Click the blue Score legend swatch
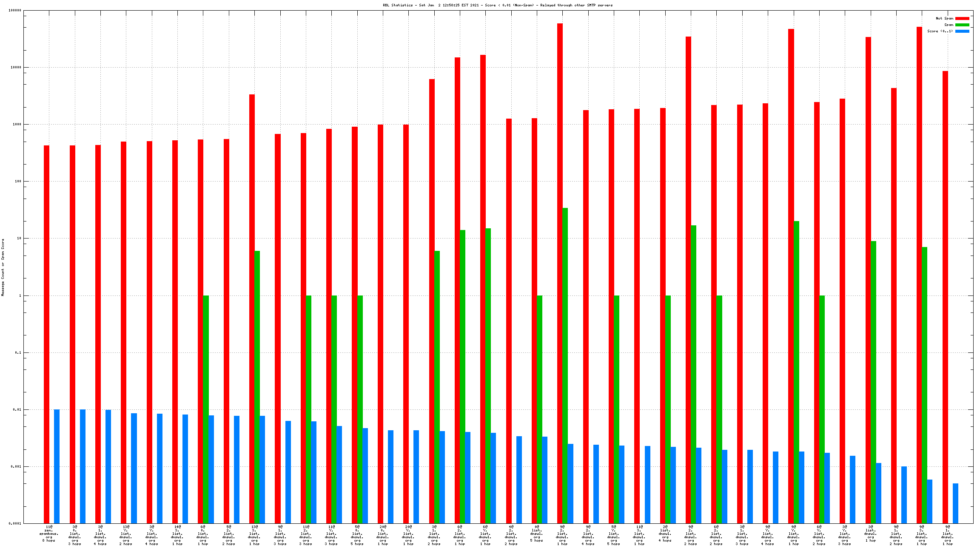980x551 pixels. (962, 31)
